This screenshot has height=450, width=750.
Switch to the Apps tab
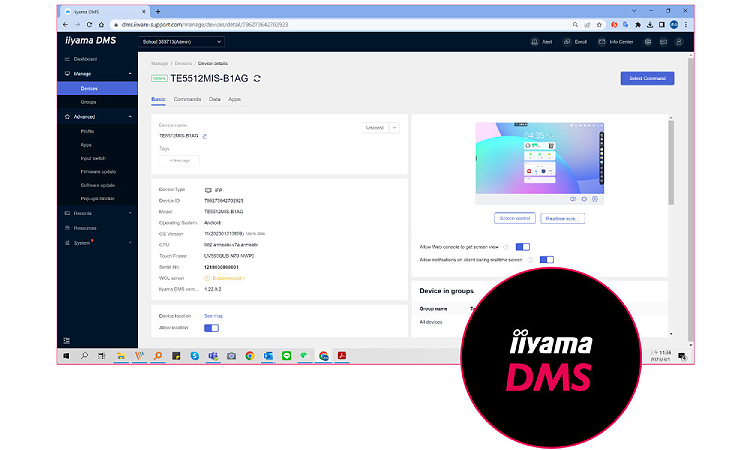(234, 99)
